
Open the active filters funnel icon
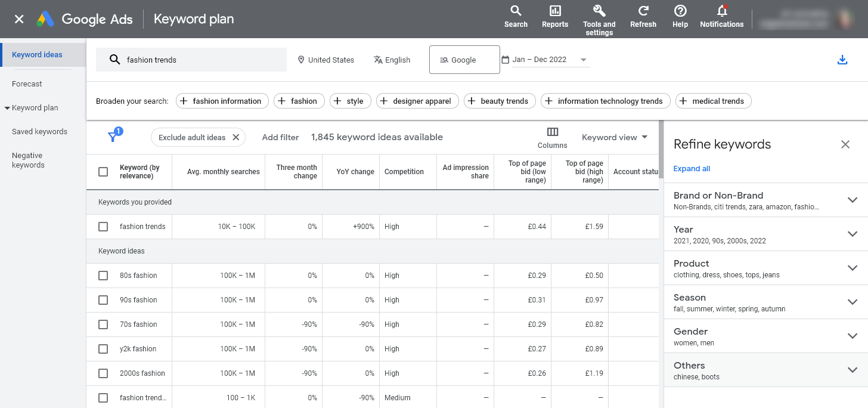[113, 137]
